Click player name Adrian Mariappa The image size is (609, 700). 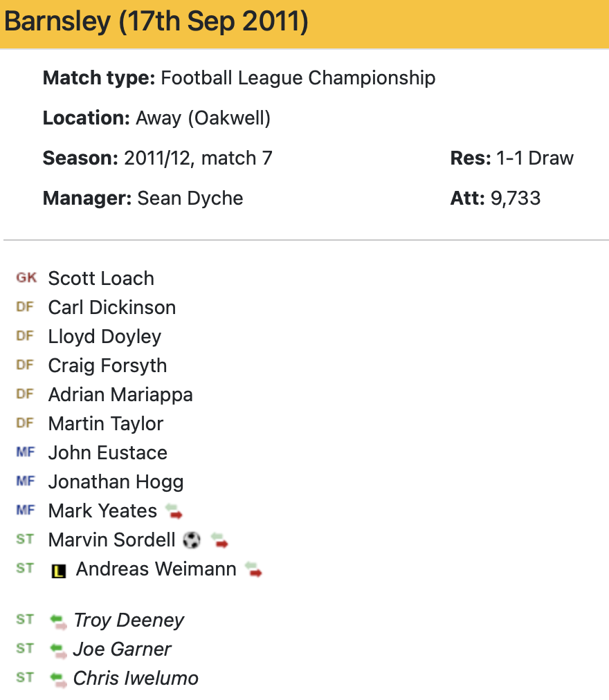120,395
